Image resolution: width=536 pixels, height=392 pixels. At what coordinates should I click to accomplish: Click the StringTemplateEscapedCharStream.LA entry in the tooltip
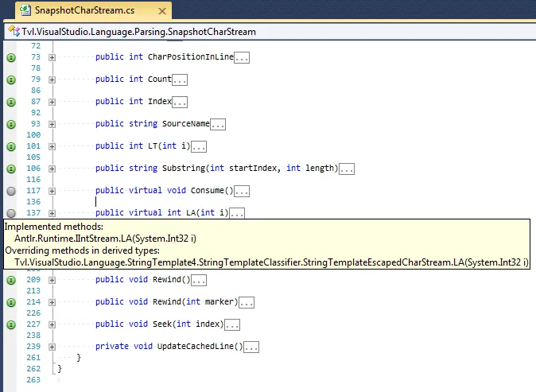(x=271, y=262)
